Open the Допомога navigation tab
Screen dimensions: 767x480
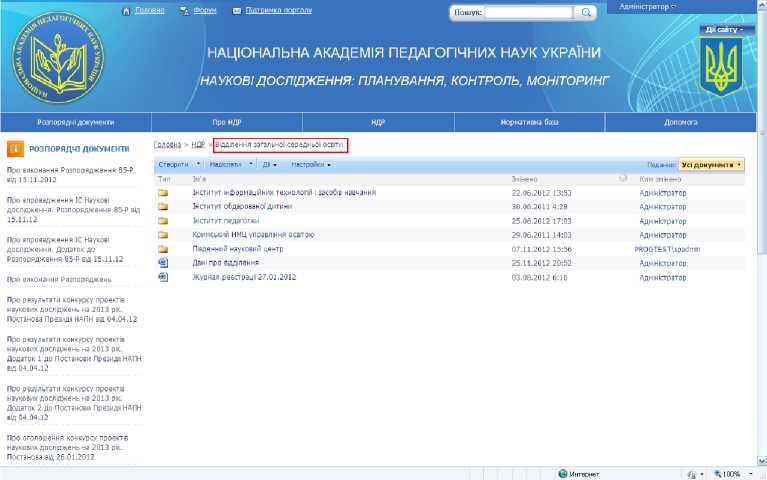[680, 122]
